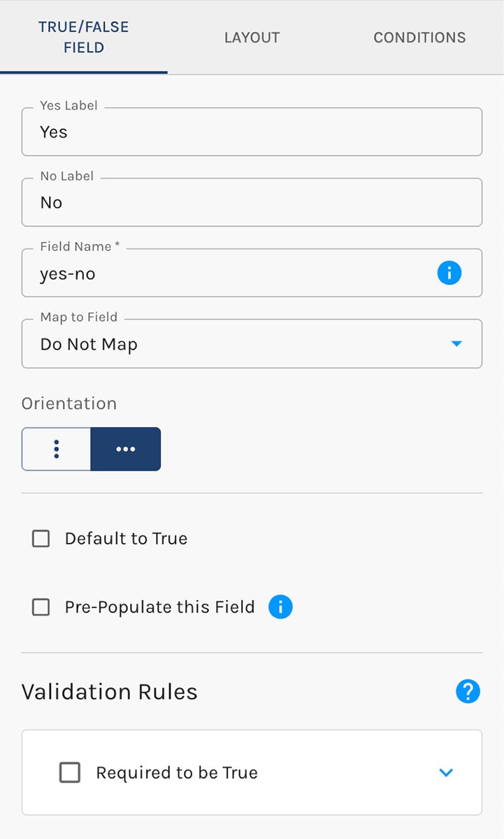Open the Conditions tab
504x839 pixels.
pos(419,37)
